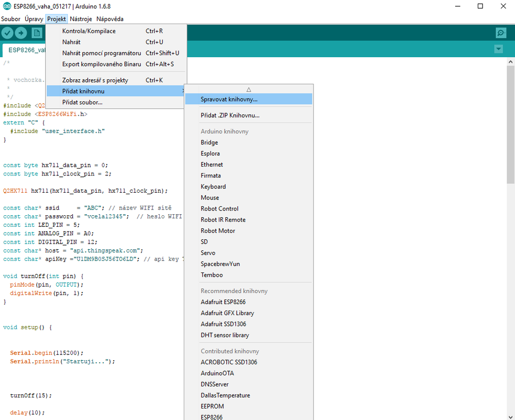Close the Projekt menu

[57, 19]
